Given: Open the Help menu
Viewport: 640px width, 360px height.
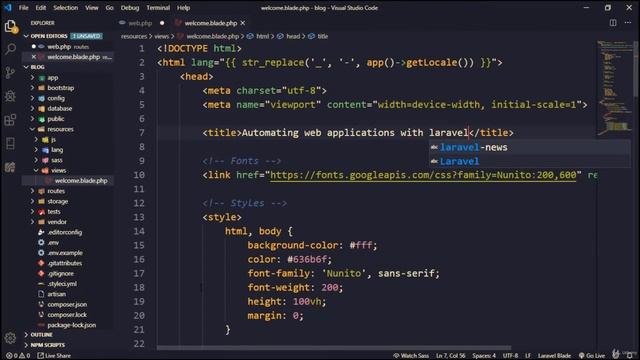Looking at the screenshot, I should pyautogui.click(x=183, y=8).
